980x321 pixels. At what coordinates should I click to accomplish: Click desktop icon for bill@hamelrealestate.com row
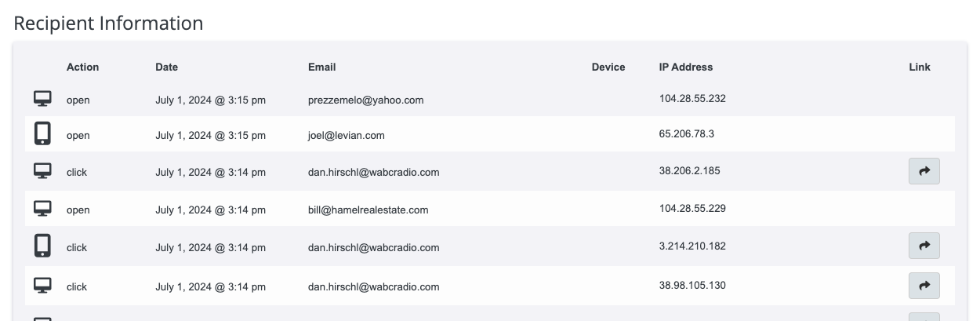tap(42, 208)
